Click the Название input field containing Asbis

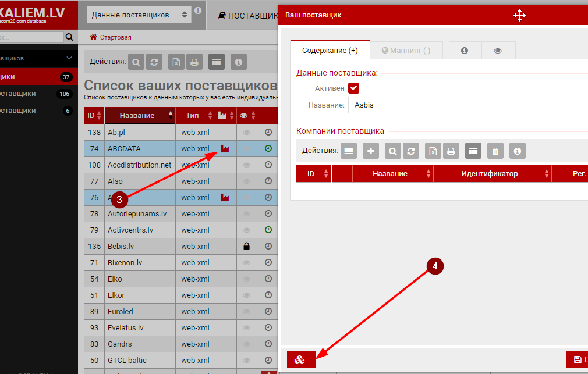tap(466, 105)
